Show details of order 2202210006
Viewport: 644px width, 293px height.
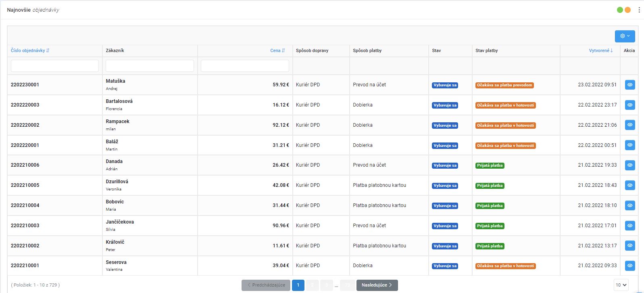[629, 165]
